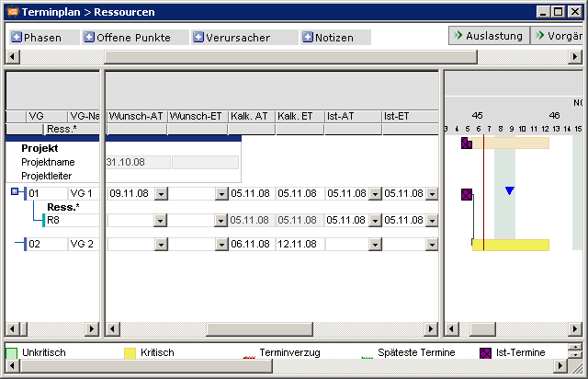Click the Späteste Termine legend entry

416,352
